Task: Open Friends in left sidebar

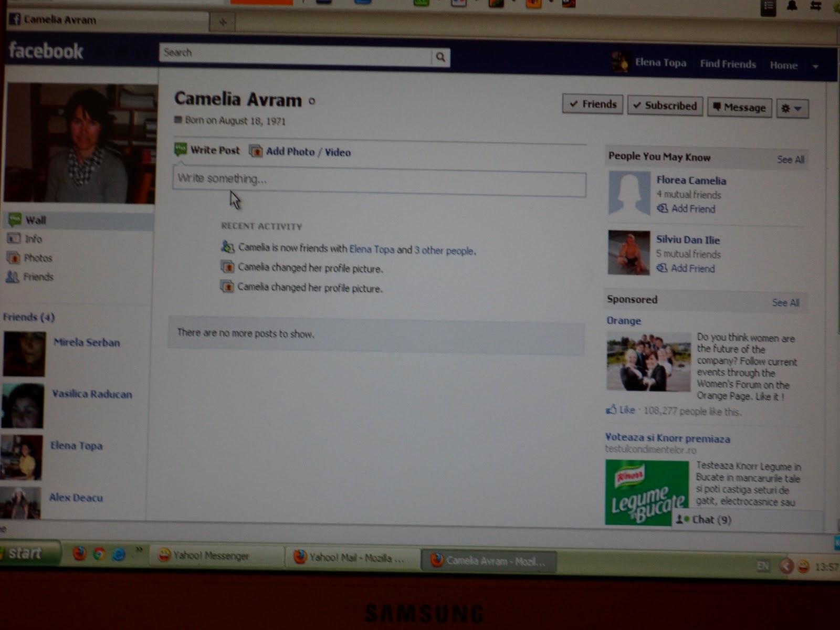Action: 38,277
